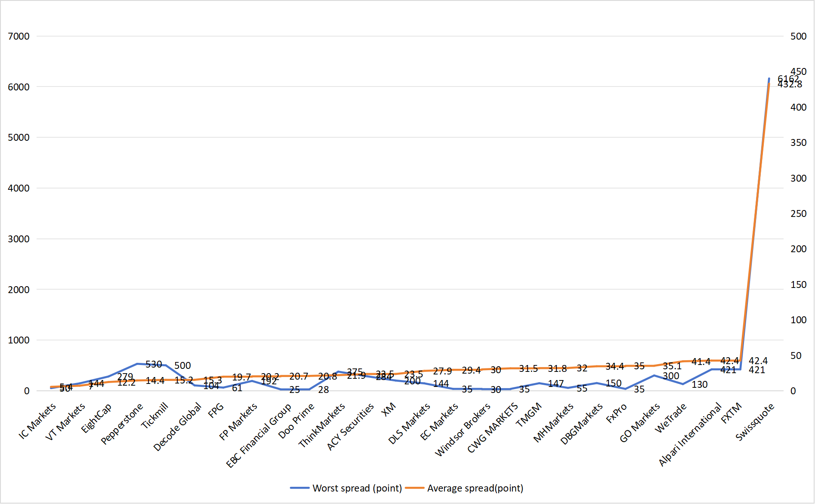The height and width of the screenshot is (504, 815).
Task: Select the 55 worst-spread data label
Action: (582, 388)
